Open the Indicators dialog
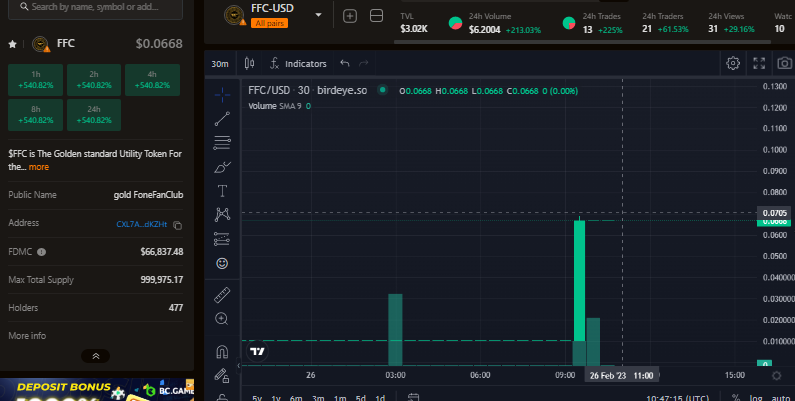 pyautogui.click(x=298, y=63)
